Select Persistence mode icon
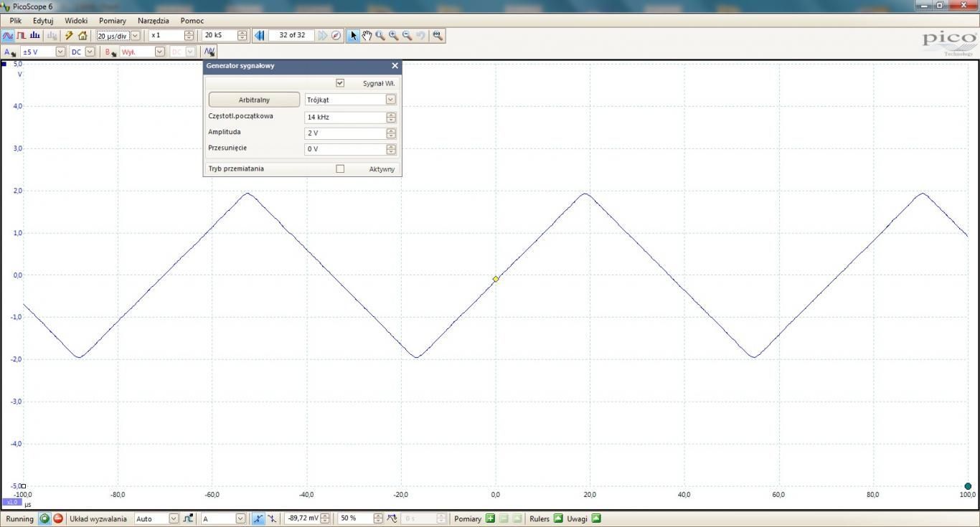The width and height of the screenshot is (980, 527). [x=22, y=35]
